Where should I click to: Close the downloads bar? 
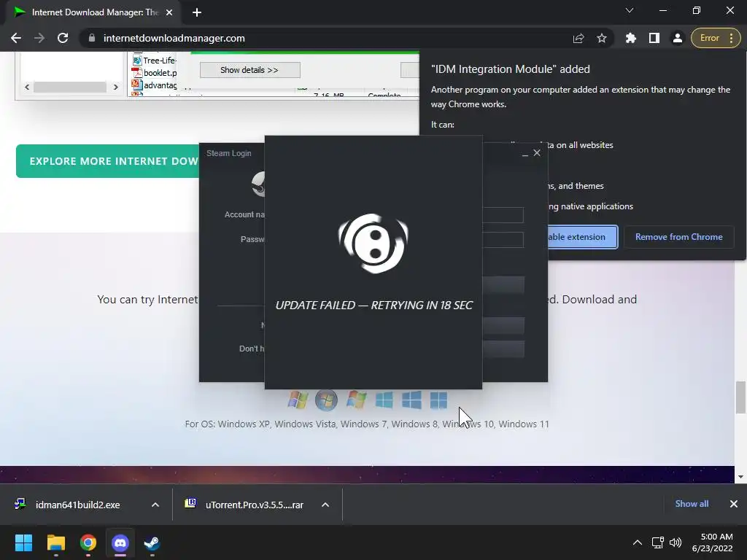[734, 504]
